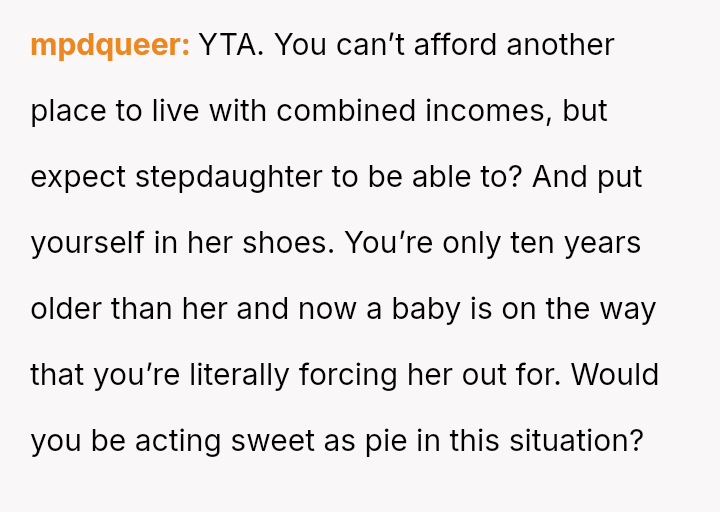Click the word "YTA" in the comment
720x512 pixels.
pyautogui.click(x=228, y=45)
